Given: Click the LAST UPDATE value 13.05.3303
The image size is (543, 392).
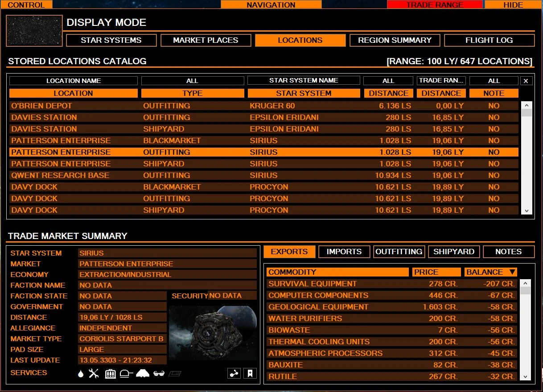Looking at the screenshot, I should (x=122, y=360).
